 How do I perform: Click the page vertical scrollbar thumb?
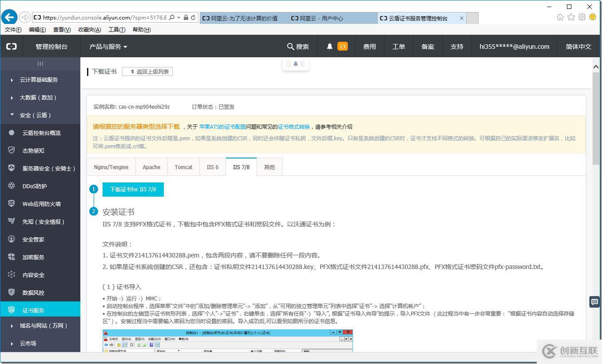[596, 118]
